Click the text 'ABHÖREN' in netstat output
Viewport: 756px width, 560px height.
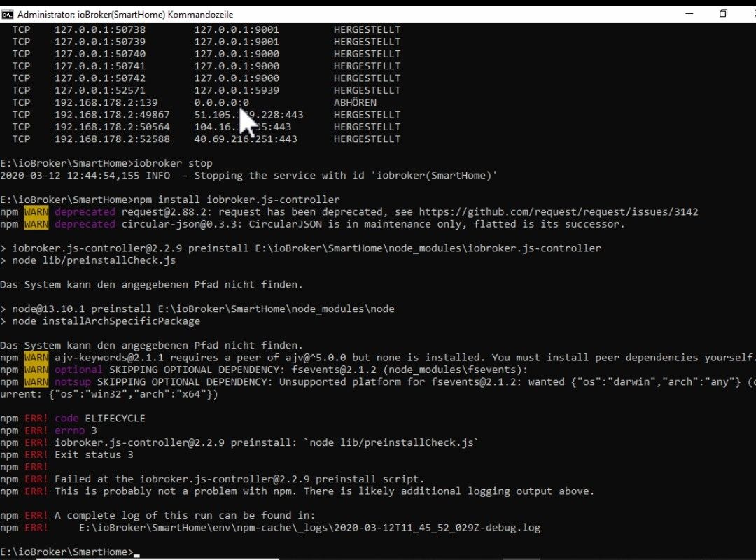pos(356,103)
